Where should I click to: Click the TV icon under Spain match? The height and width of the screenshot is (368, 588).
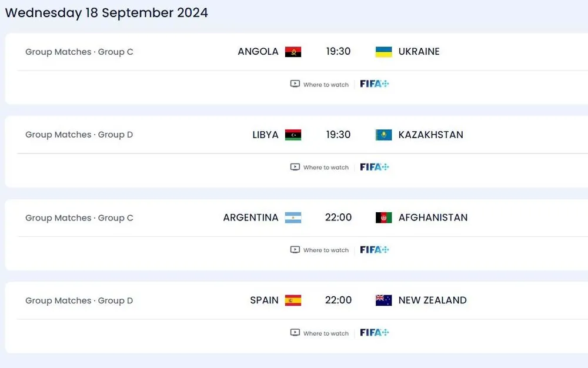click(x=295, y=333)
